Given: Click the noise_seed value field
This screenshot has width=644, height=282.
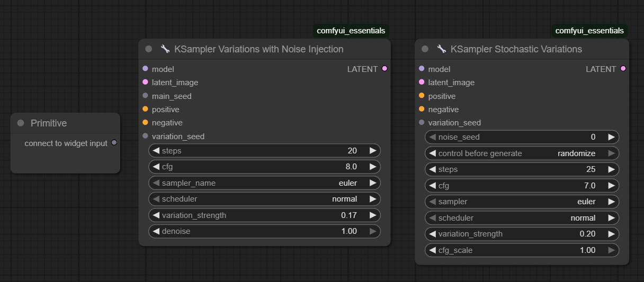Looking at the screenshot, I should 522,137.
